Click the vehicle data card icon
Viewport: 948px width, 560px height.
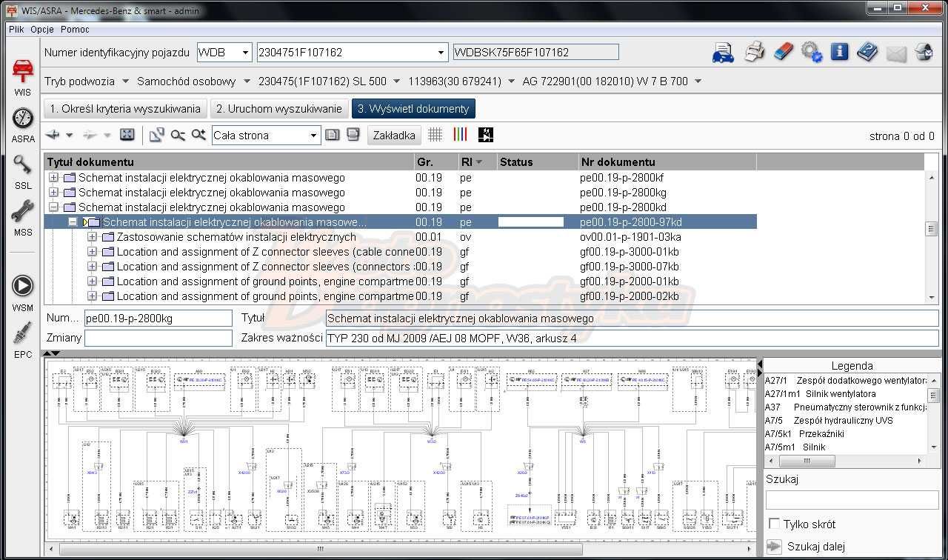[x=723, y=53]
